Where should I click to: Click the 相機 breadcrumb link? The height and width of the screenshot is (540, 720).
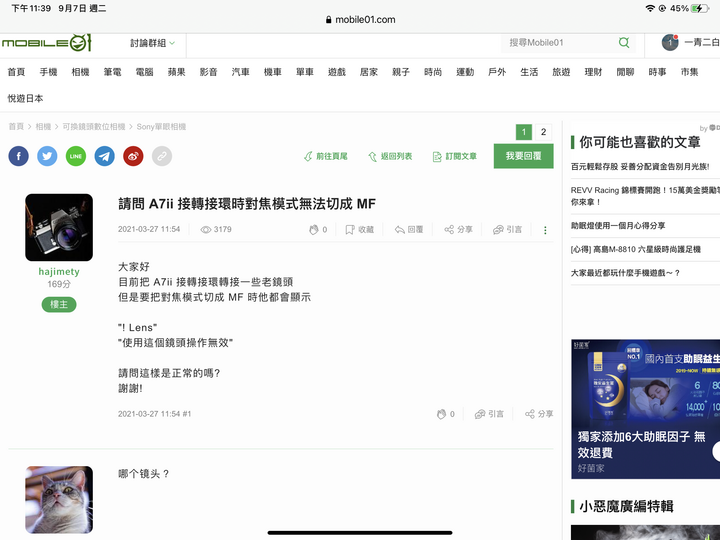[43, 127]
